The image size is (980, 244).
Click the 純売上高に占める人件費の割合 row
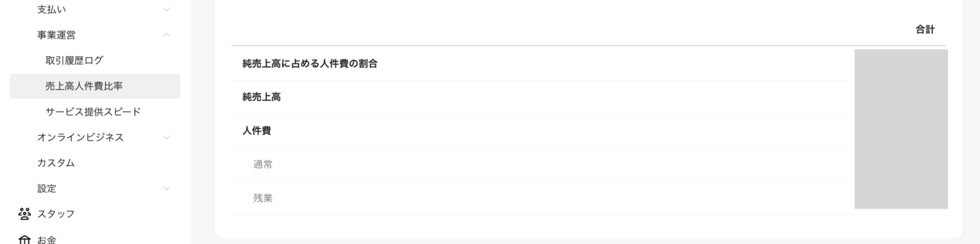pos(589,63)
